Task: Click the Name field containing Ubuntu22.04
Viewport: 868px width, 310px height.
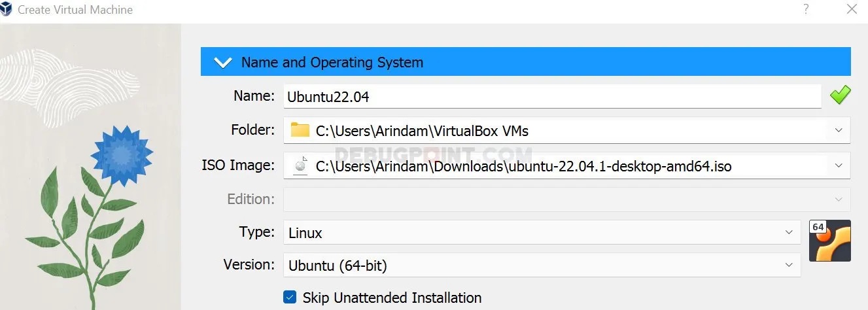Action: pyautogui.click(x=552, y=97)
